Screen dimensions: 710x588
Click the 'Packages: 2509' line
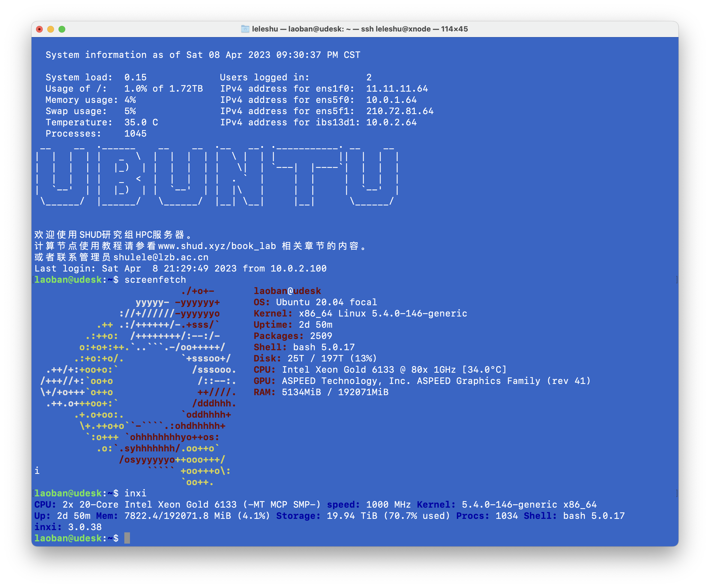tap(293, 336)
